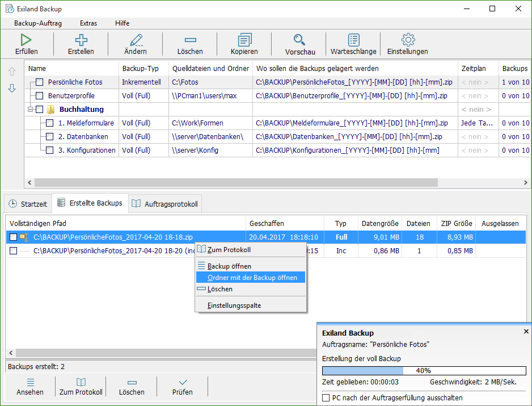Check the 3. Konfigurationen checkbox
This screenshot has height=406, width=532.
[x=50, y=150]
